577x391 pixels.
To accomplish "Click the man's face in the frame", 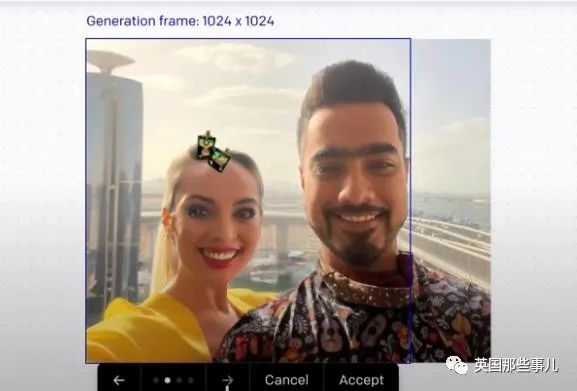I will tap(354, 184).
